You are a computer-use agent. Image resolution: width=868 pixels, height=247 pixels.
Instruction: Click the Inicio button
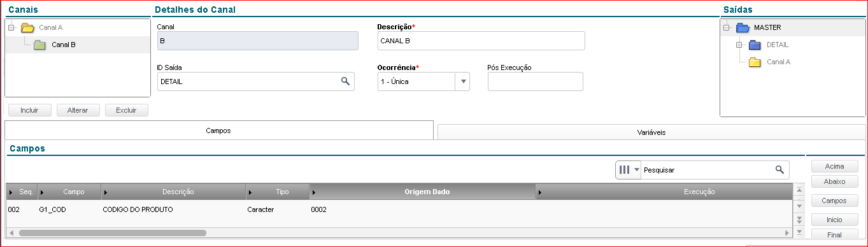point(834,220)
